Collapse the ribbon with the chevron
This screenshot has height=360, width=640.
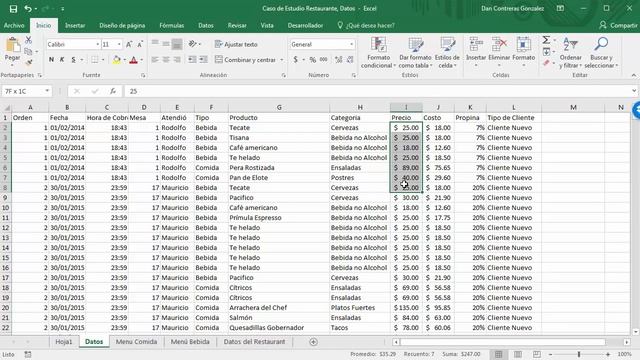(633, 75)
